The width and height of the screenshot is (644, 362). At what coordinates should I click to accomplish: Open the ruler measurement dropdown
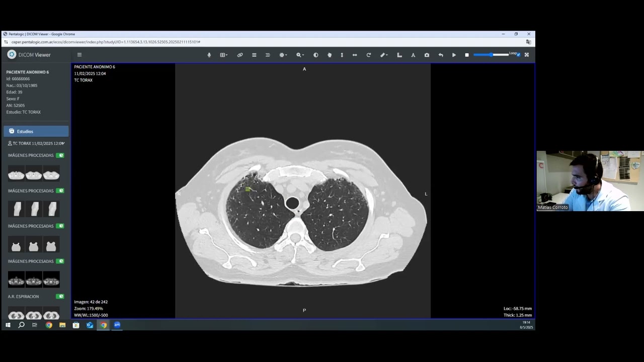coord(384,55)
